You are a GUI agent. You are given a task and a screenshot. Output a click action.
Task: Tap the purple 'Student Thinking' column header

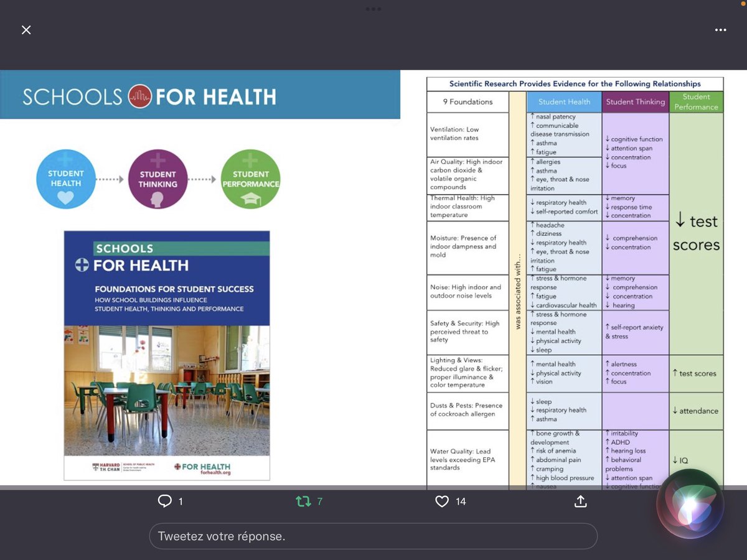(636, 102)
